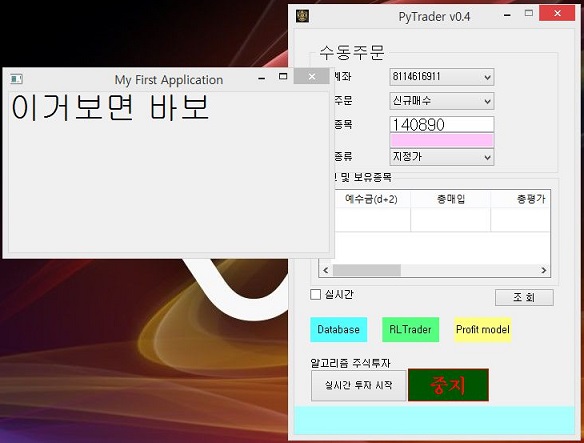Viewport: 584px width, 443px height.
Task: Open the 신규매수 order type dropdown
Action: pyautogui.click(x=442, y=101)
